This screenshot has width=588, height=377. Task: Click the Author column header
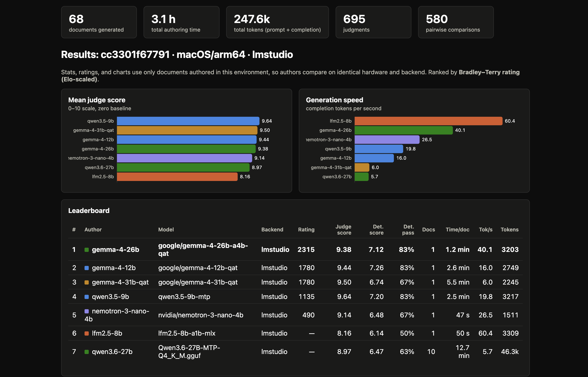pos(93,230)
